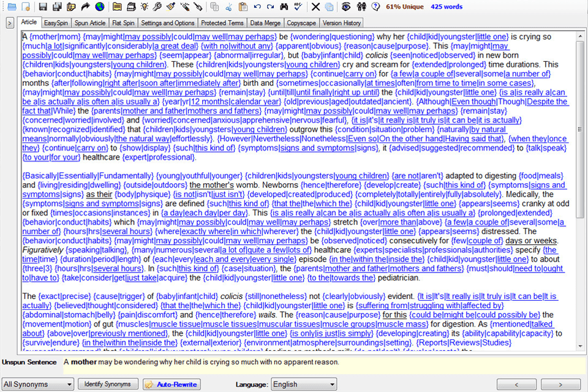588x392 pixels.
Task: Click the 425 words counter
Action: click(x=447, y=6)
